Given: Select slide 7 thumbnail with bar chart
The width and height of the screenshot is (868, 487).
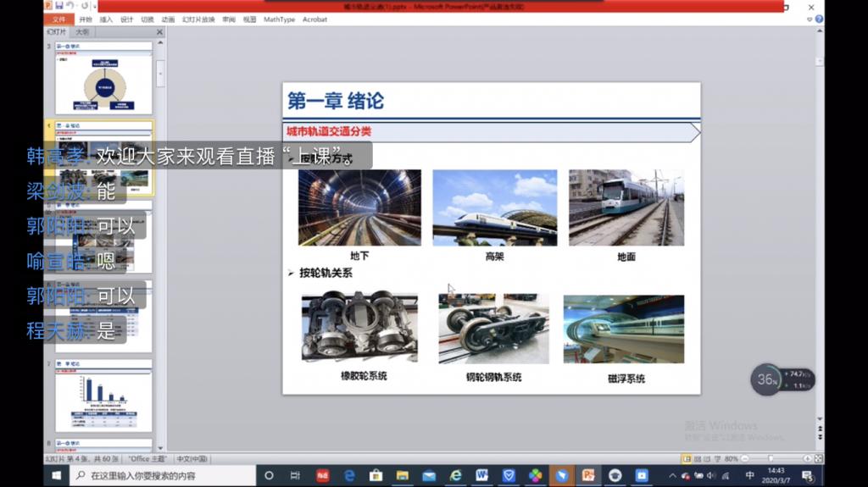Looking at the screenshot, I should (103, 396).
